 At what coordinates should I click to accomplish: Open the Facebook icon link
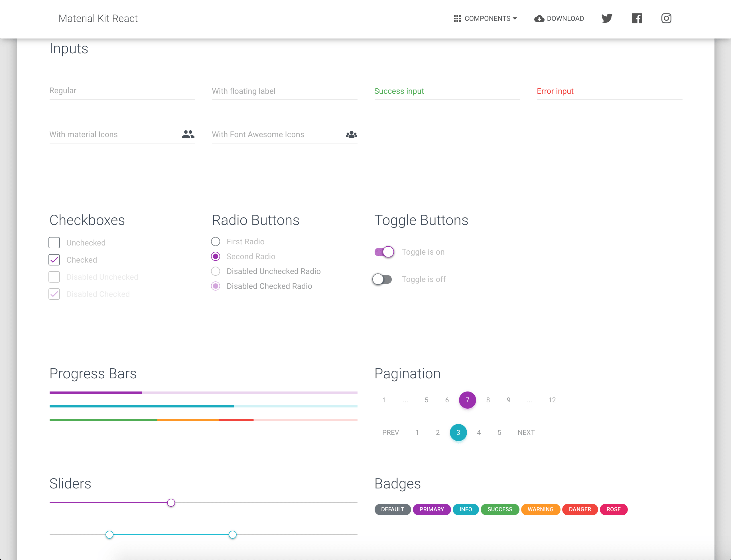click(637, 18)
